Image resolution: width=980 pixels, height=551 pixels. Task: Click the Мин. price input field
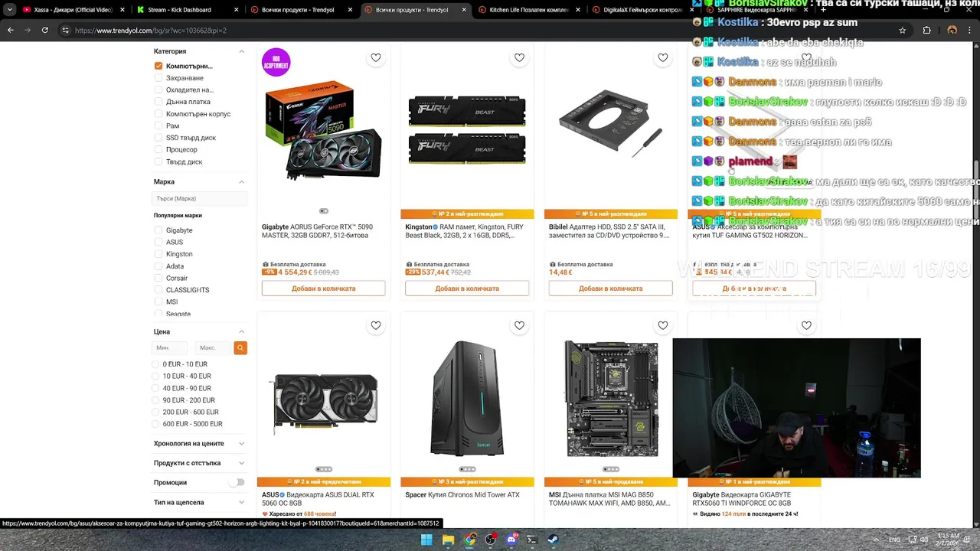coord(171,347)
